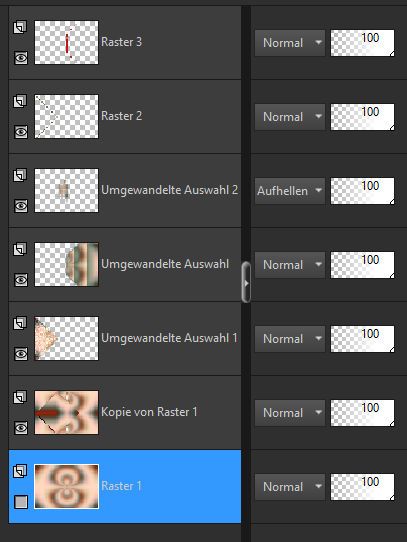Click the panel splitter collapse handle
Screen dimensions: 407x542
(x=246, y=282)
